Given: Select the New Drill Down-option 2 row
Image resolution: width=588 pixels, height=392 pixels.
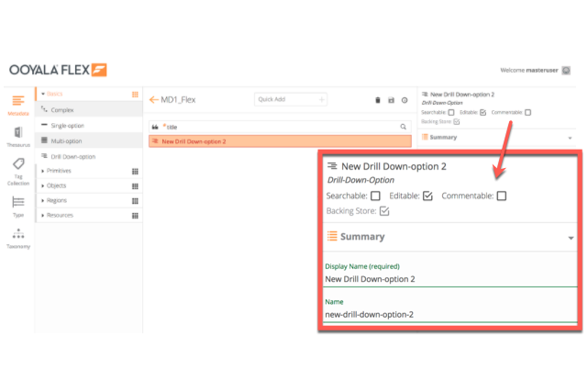Looking at the screenshot, I should tap(279, 141).
